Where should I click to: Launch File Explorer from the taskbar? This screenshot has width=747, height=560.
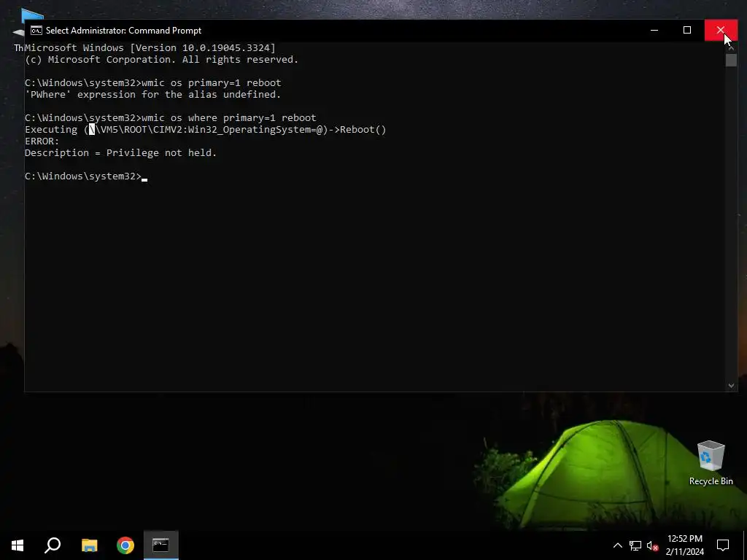pyautogui.click(x=89, y=545)
